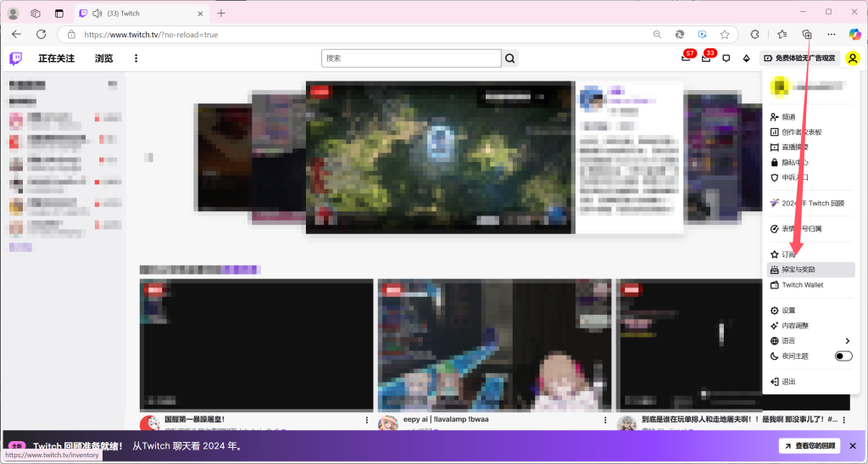Select 掉宝与奖励 menu item
The height and width of the screenshot is (464, 868).
point(810,270)
